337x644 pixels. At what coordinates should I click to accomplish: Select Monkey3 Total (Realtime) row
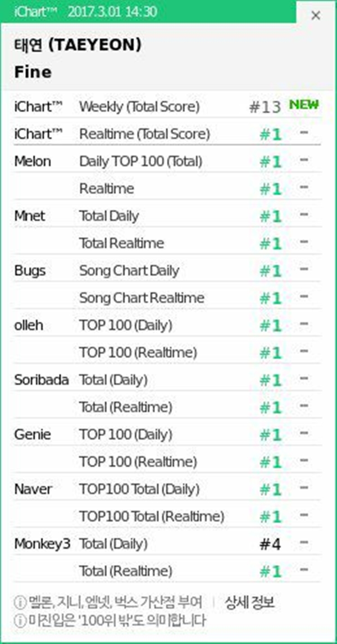[x=126, y=571]
